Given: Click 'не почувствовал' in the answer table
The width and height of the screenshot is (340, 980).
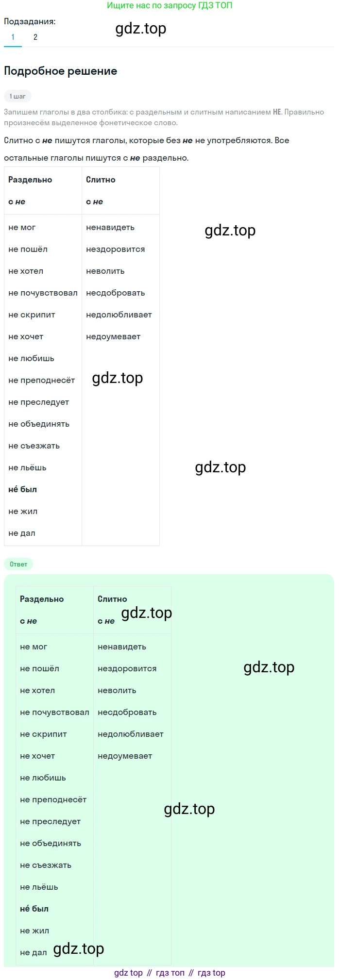Looking at the screenshot, I should [x=54, y=712].
